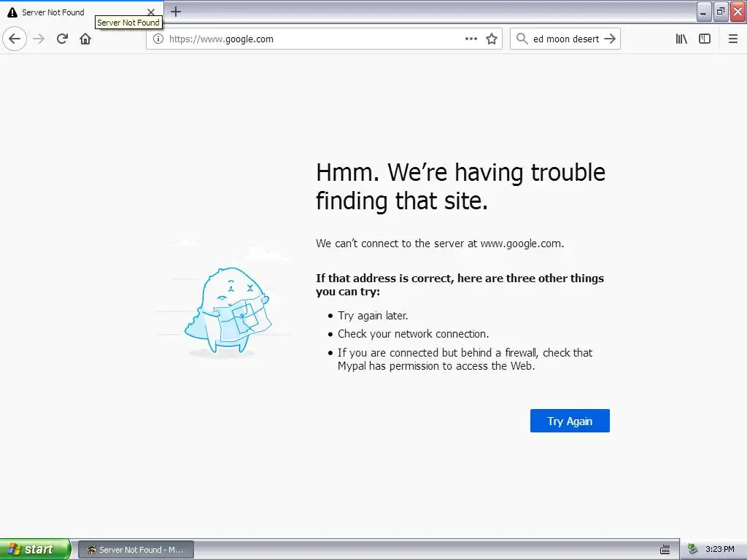Viewport: 747px width, 560px height.
Task: Close the Server Not Found tab
Action: point(150,12)
